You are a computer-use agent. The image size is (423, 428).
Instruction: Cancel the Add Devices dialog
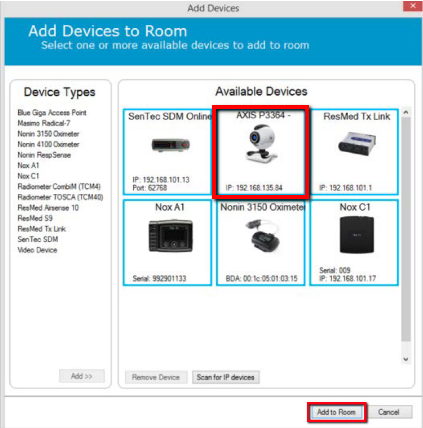point(389,412)
